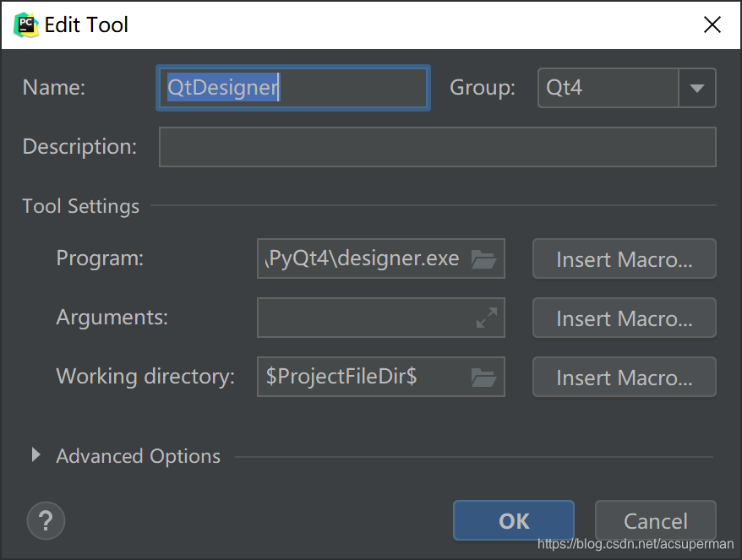Close the Edit Tool dialog
The width and height of the screenshot is (742, 560).
[x=712, y=24]
